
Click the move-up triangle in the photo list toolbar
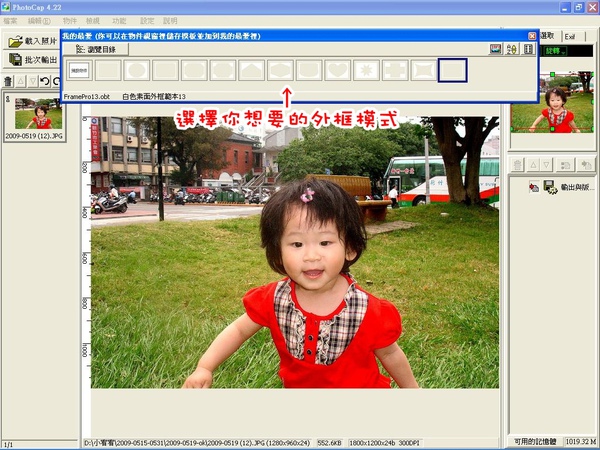[x=21, y=81]
